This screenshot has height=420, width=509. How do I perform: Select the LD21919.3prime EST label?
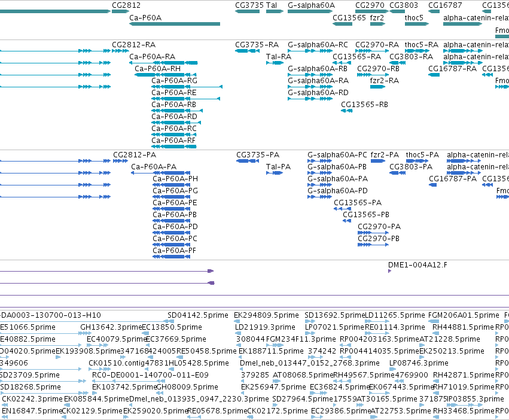265,327
